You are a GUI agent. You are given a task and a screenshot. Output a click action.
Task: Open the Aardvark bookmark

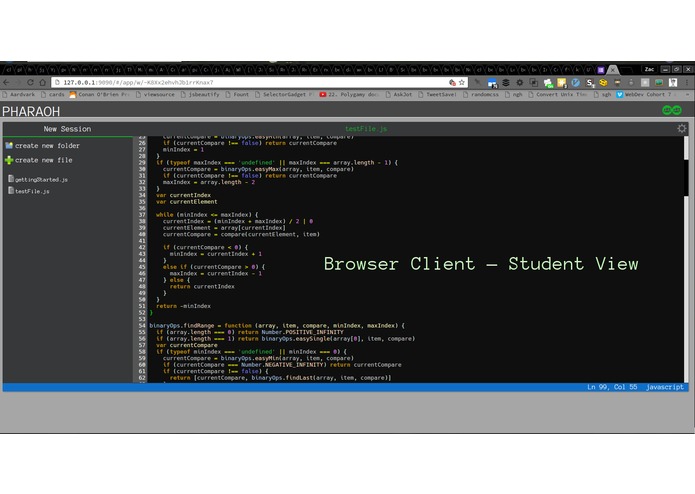[x=19, y=94]
